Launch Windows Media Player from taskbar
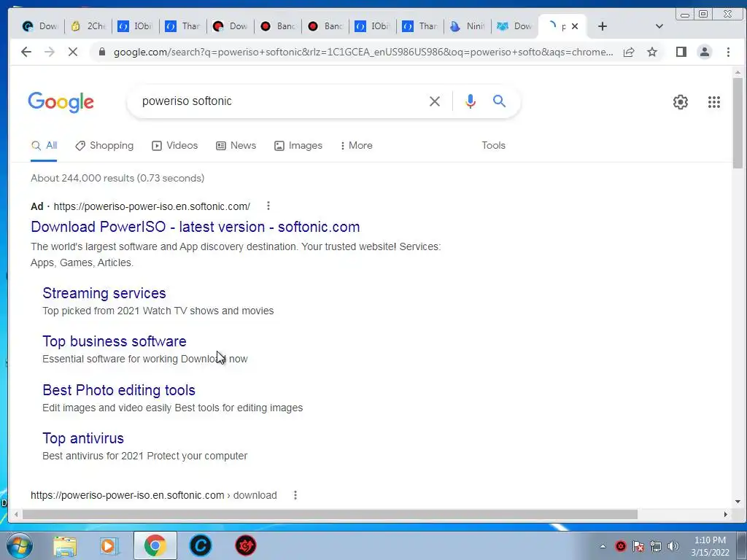This screenshot has height=560, width=747. point(109,545)
